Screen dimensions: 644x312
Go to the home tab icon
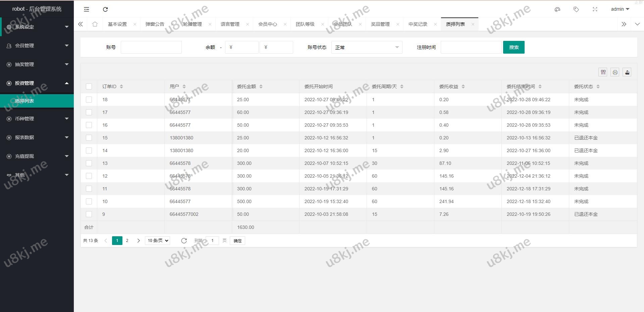click(95, 24)
